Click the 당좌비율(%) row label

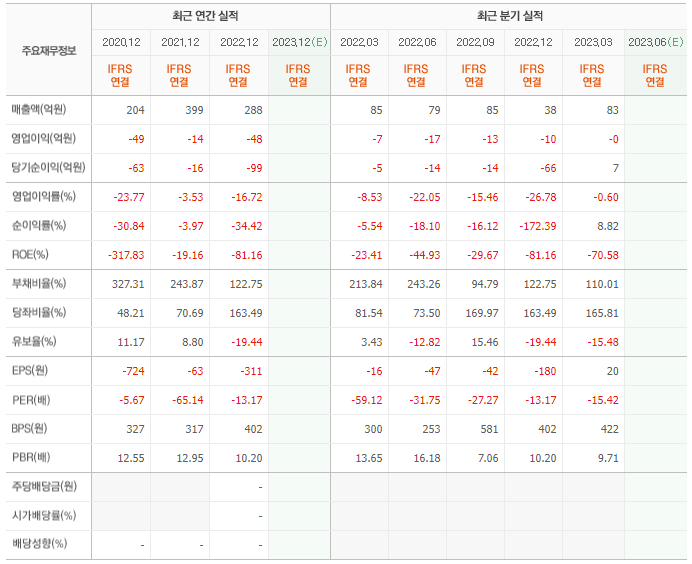39,312
